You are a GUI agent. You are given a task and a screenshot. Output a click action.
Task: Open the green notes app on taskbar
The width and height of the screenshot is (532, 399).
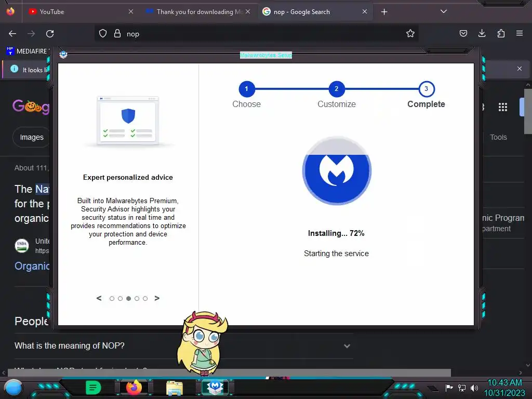94,388
